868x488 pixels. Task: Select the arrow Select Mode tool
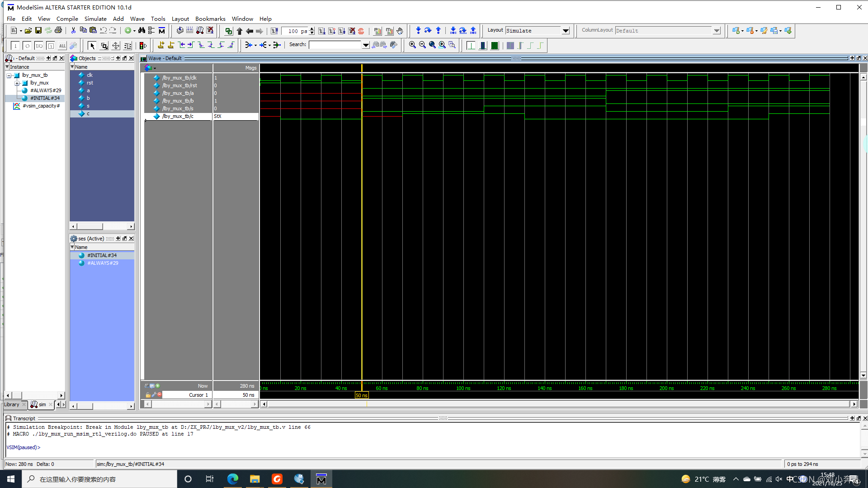(x=92, y=46)
